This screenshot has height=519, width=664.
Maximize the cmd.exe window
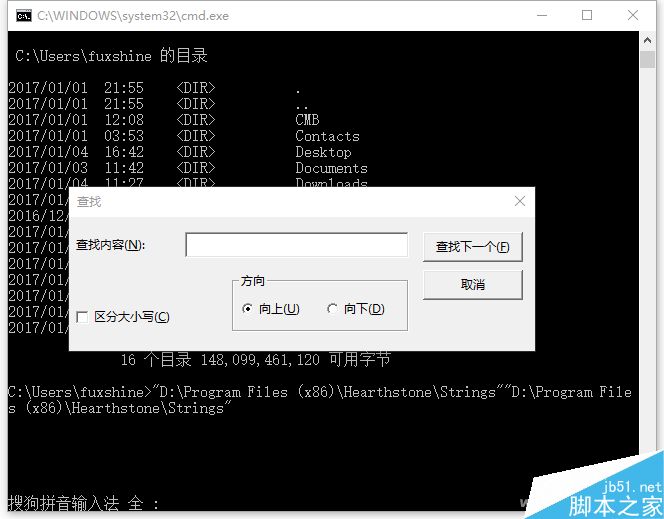point(587,15)
